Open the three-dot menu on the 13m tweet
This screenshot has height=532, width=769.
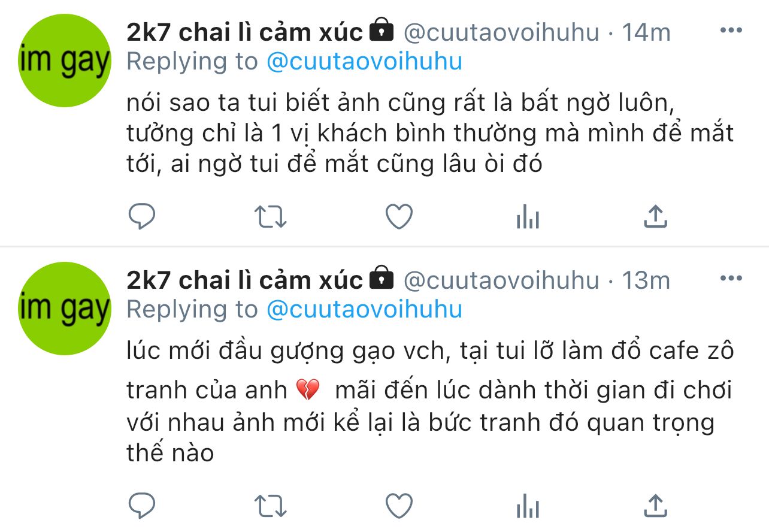(x=731, y=279)
